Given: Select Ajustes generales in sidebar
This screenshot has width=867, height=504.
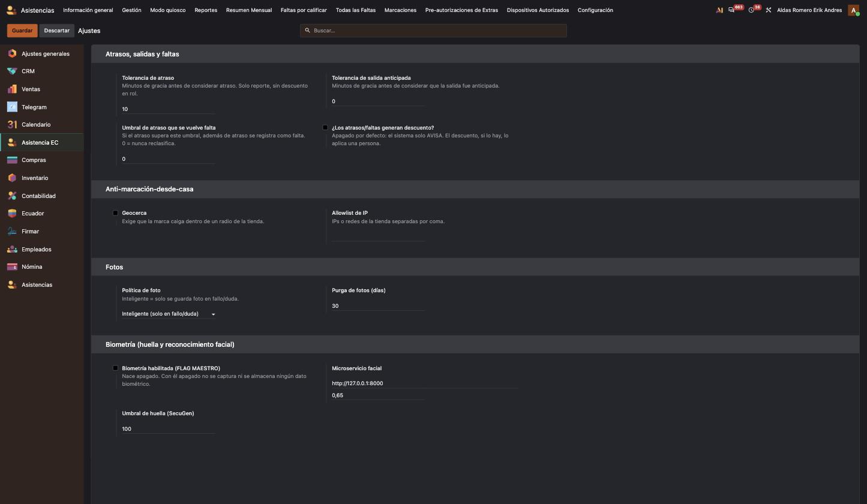Looking at the screenshot, I should coord(41,53).
